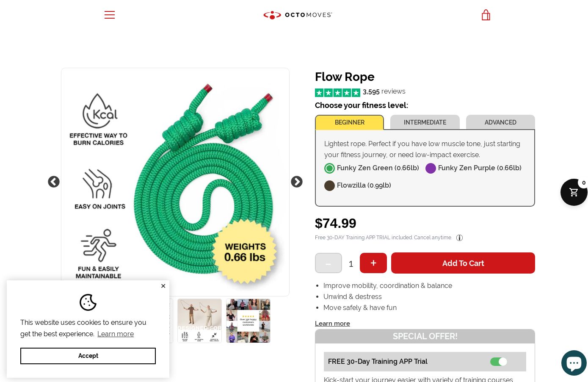Choose the Flowzilla brown swatch
This screenshot has width=588, height=382.
(329, 185)
